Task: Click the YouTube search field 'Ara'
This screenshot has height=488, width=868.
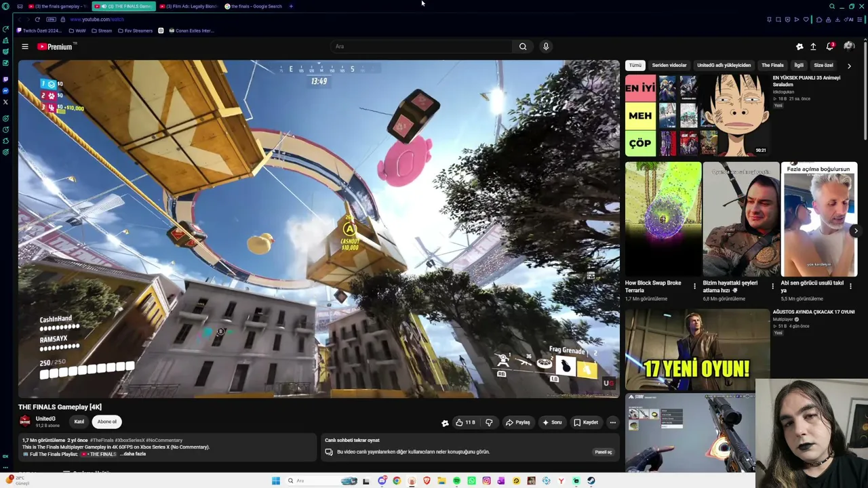Action: pyautogui.click(x=421, y=47)
